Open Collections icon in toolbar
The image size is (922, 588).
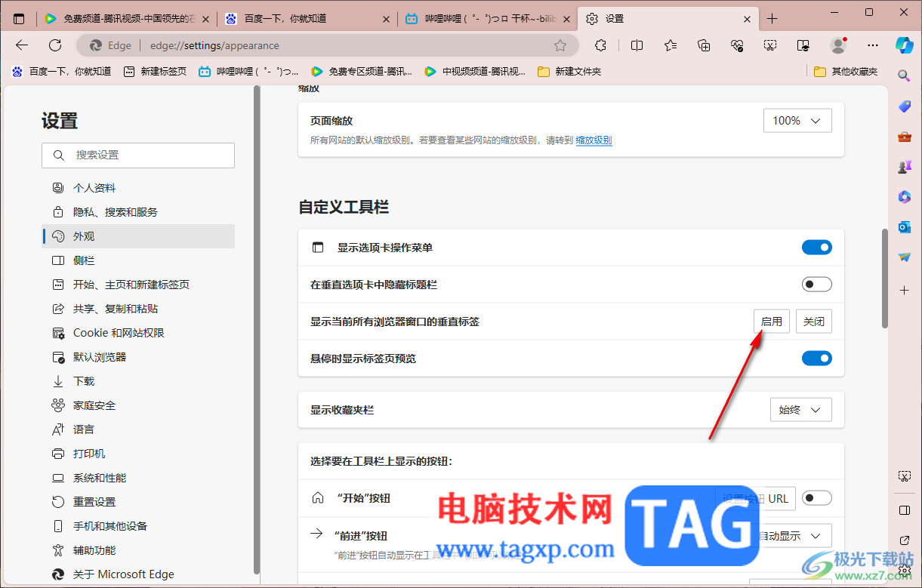(x=704, y=45)
